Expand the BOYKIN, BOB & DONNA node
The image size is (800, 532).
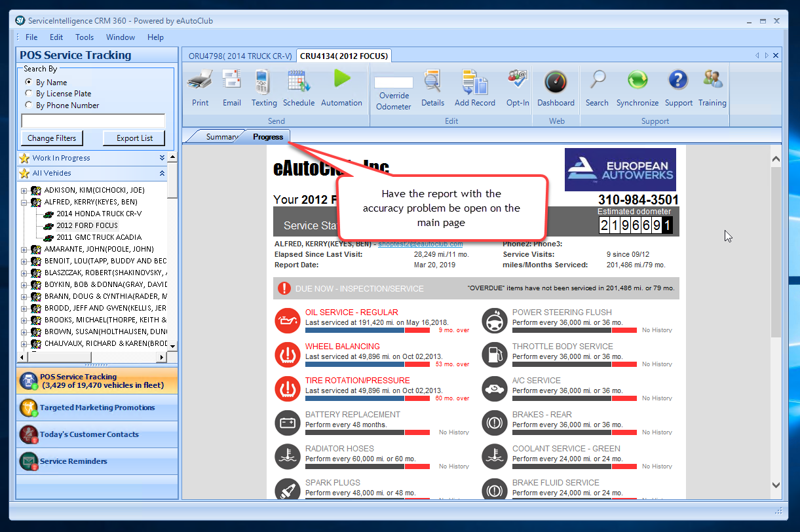pos(24,285)
